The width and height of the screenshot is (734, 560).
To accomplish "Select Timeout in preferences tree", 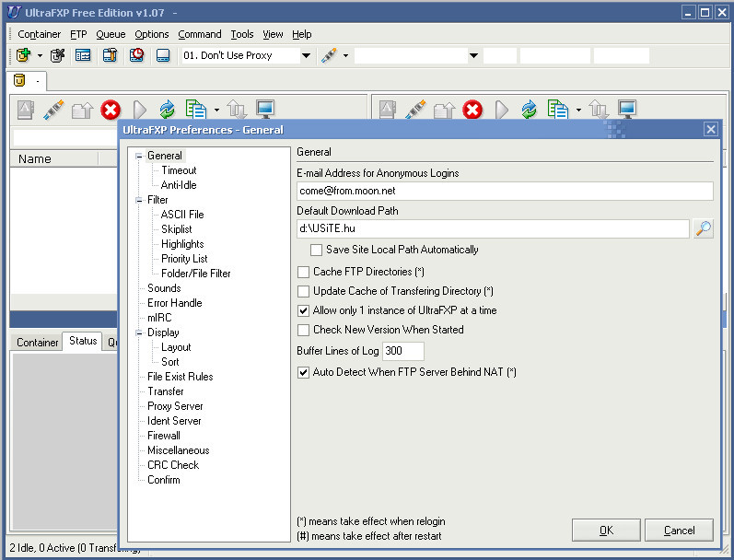I will click(x=179, y=170).
